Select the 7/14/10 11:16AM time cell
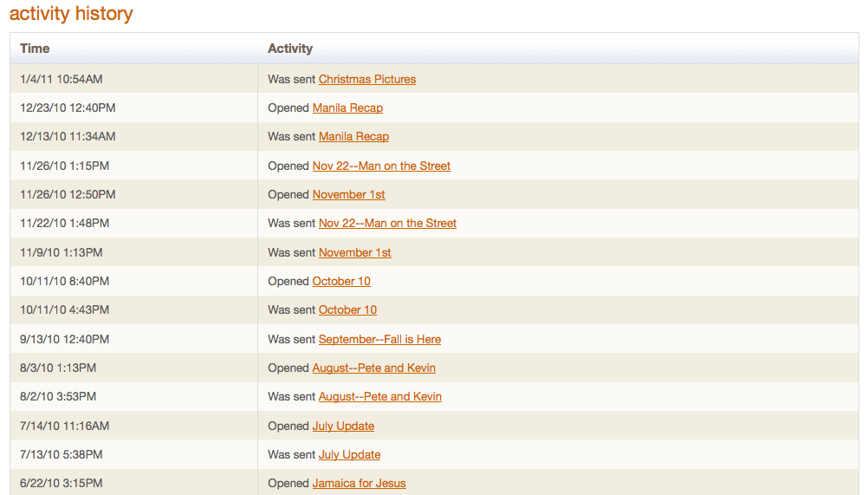Viewport: 868px width, 495px height. pyautogui.click(x=133, y=426)
